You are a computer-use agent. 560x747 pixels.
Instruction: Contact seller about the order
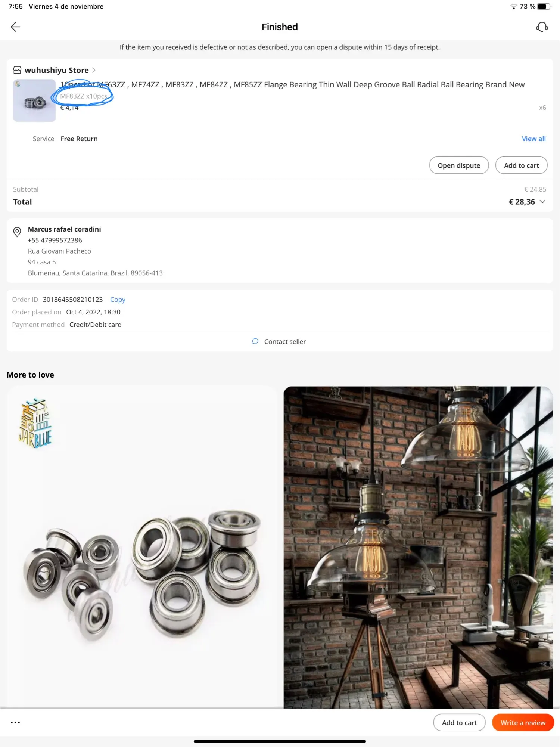(x=284, y=341)
